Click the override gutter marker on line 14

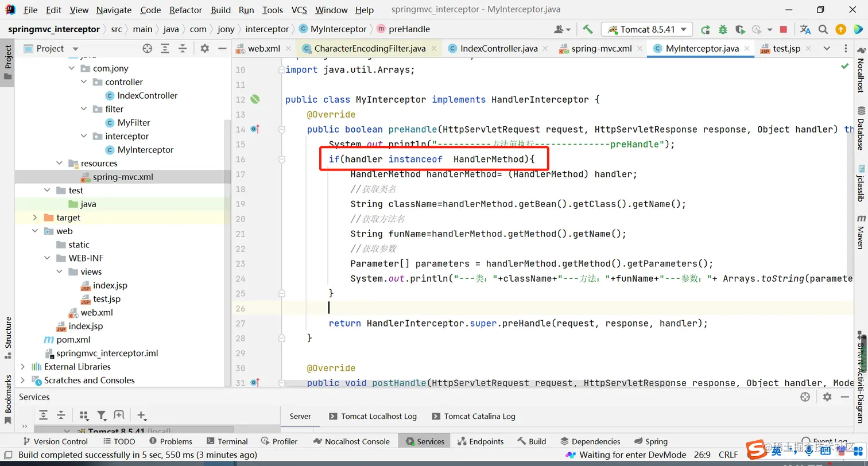tap(255, 129)
